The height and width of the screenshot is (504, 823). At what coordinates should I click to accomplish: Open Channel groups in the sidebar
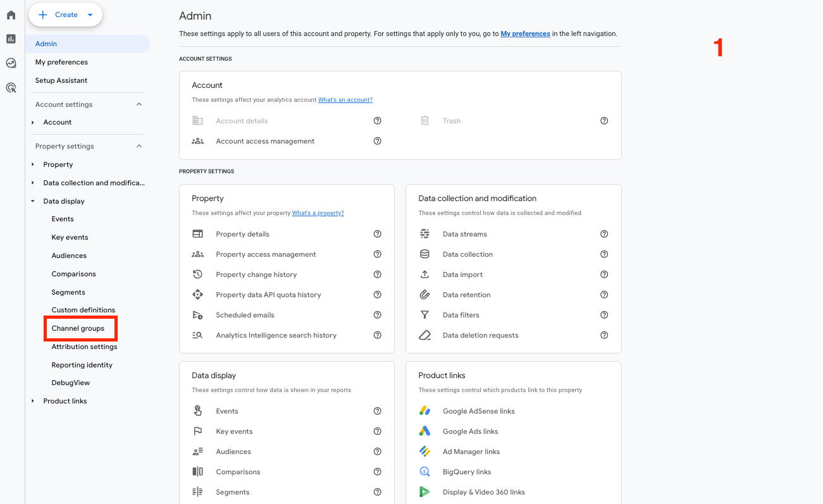pyautogui.click(x=78, y=328)
